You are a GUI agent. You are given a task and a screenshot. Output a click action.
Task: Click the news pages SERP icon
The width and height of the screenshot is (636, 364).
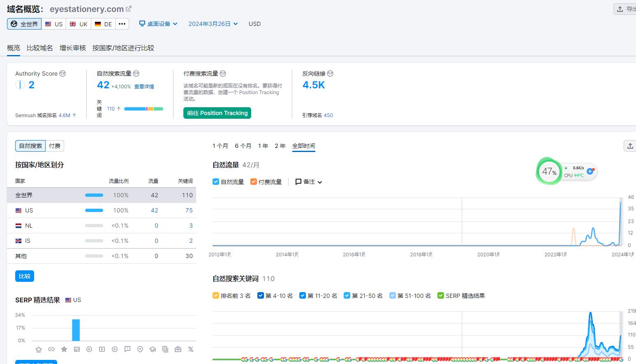coord(165,349)
